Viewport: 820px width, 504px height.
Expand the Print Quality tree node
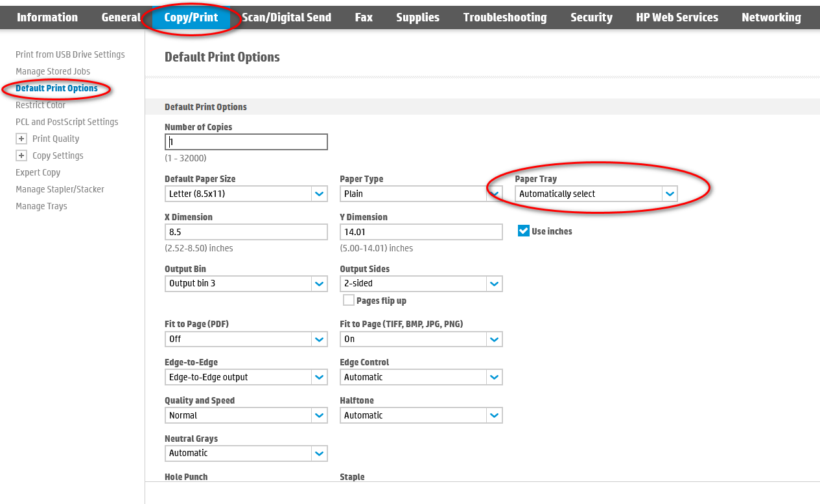click(21, 139)
